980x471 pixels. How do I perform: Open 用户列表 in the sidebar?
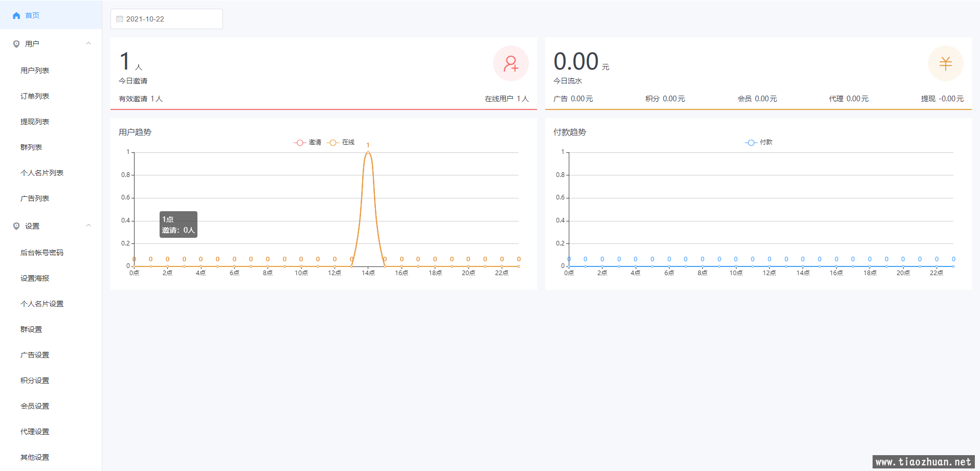pos(35,71)
